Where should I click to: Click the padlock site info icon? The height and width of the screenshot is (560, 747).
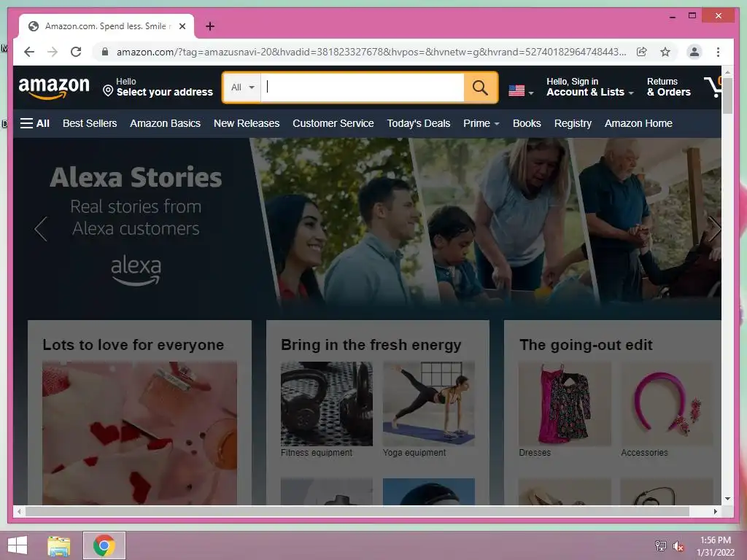click(x=105, y=52)
